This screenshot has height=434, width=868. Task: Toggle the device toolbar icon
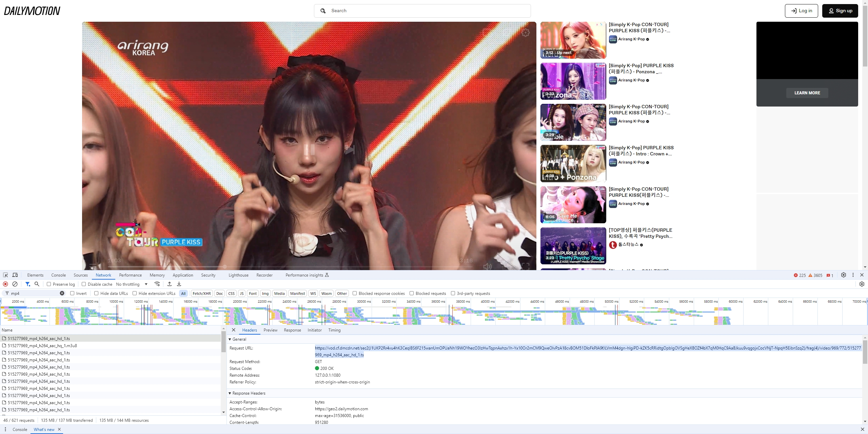click(15, 275)
